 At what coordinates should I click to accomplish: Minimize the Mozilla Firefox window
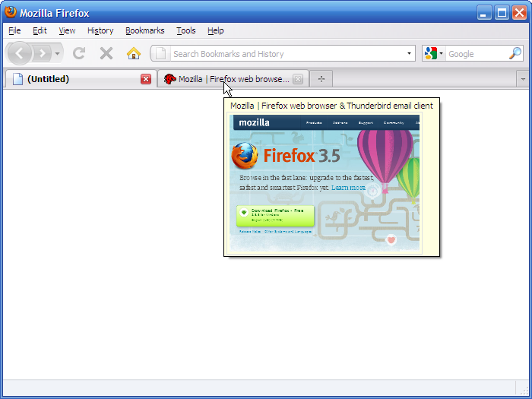coord(484,13)
